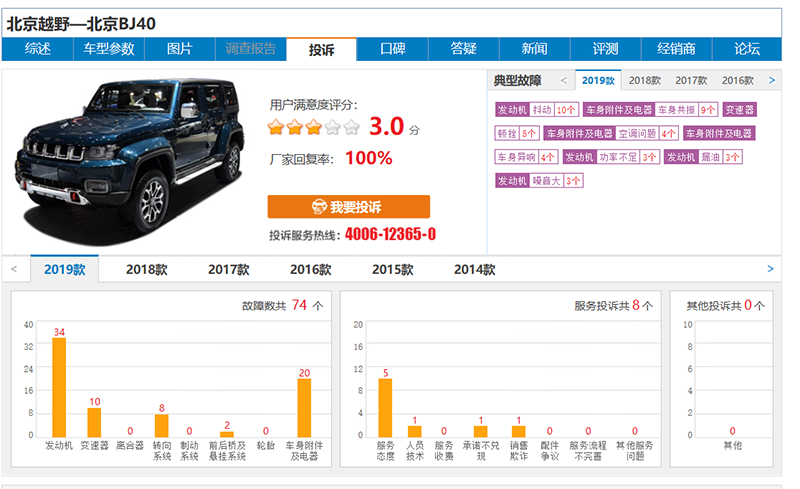The image size is (800, 489).
Task: Click the 北京越野—北京BJ40 page title
Action: click(81, 23)
